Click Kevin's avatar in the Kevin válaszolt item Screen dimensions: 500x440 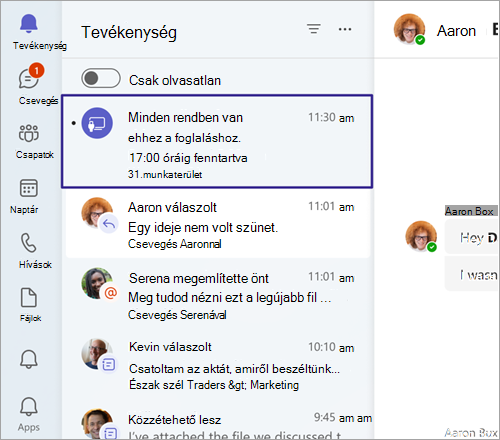tap(97, 353)
